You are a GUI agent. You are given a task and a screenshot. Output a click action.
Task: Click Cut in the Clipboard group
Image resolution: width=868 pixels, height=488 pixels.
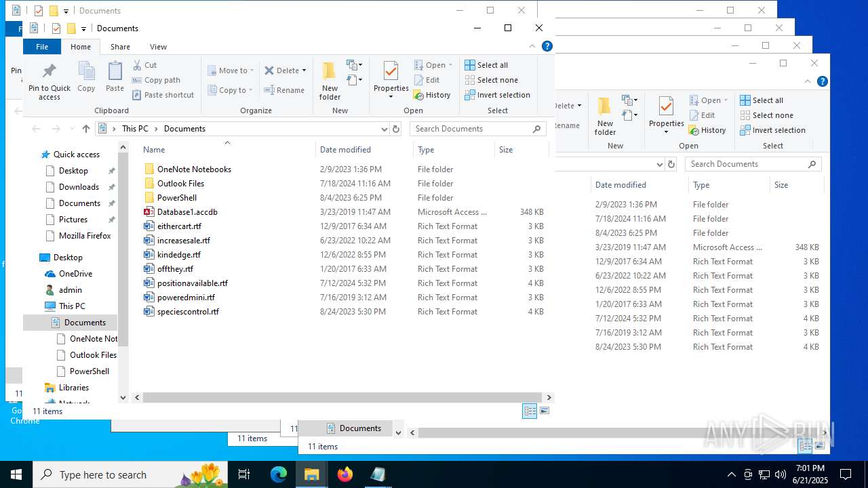pos(144,65)
